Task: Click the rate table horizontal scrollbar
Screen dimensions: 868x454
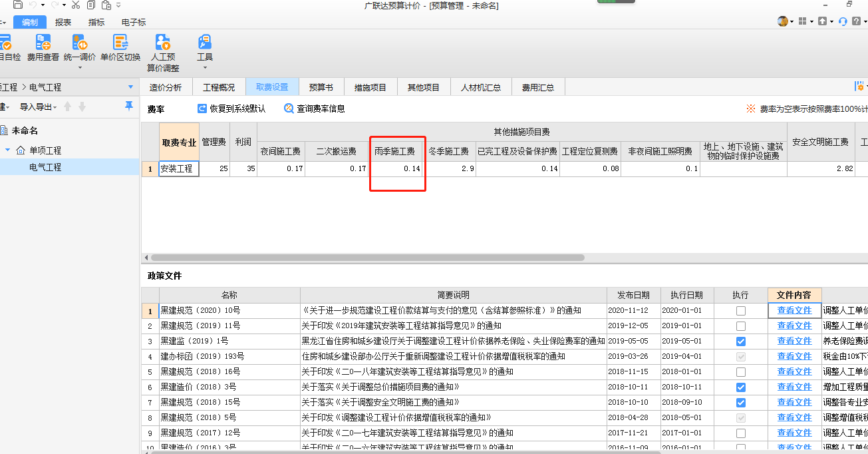Action: coord(367,257)
